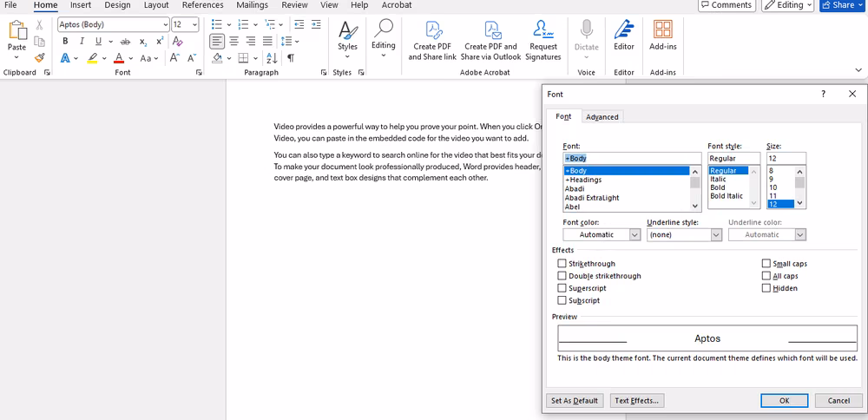Open the Insert ribbon tab
The width and height of the screenshot is (868, 420).
(x=81, y=5)
